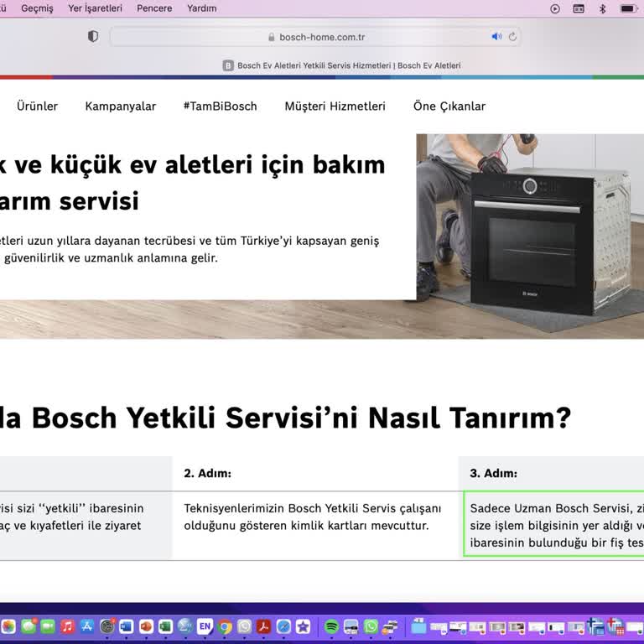Viewport: 644px width, 644px height.
Task: Click heading 'küçük ev aletleri için bakım'
Action: (218, 165)
